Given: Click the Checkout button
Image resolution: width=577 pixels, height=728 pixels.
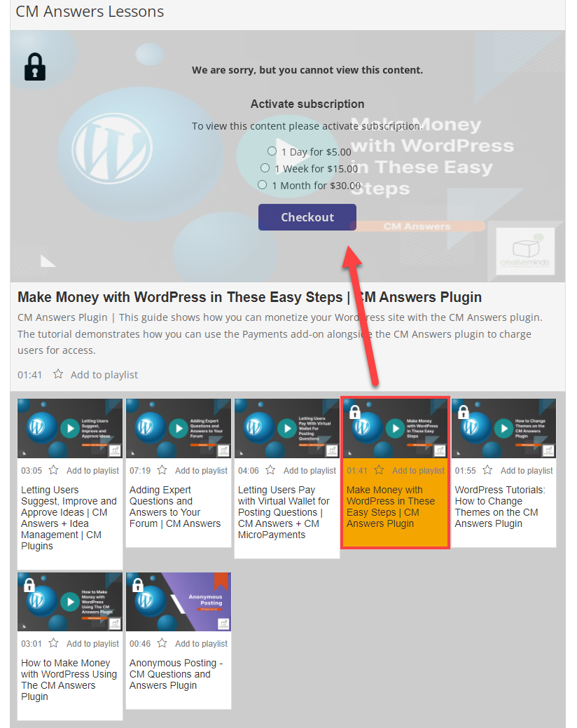Looking at the screenshot, I should click(307, 217).
